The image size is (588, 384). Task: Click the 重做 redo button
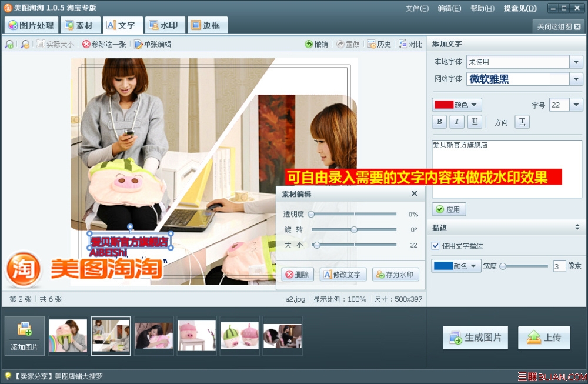click(x=348, y=44)
